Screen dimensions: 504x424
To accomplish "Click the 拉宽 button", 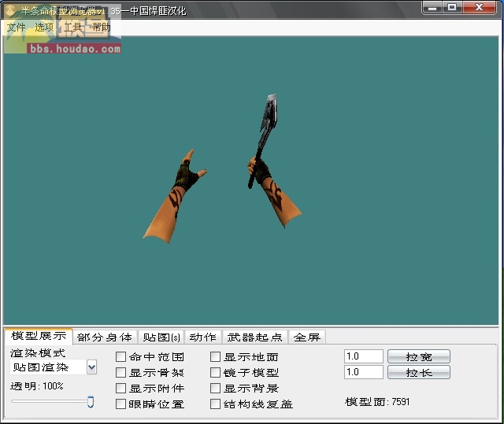I will click(419, 356).
